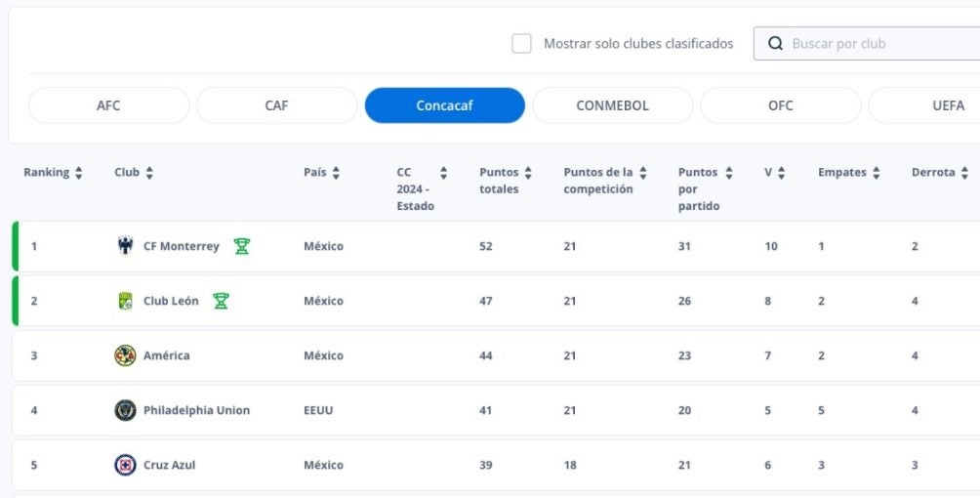The image size is (980, 498).
Task: Sort by Puntos totales column arrows
Action: (x=528, y=173)
